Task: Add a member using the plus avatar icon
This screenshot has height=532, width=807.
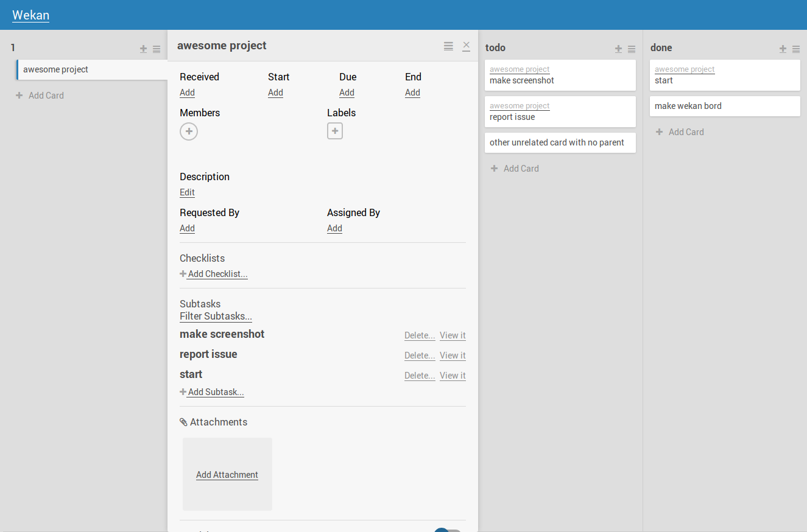Action: click(189, 131)
